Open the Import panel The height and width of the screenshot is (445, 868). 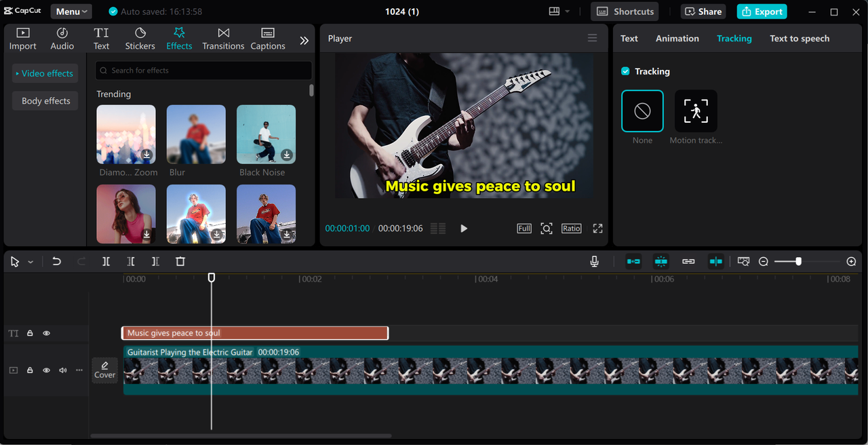click(22, 39)
